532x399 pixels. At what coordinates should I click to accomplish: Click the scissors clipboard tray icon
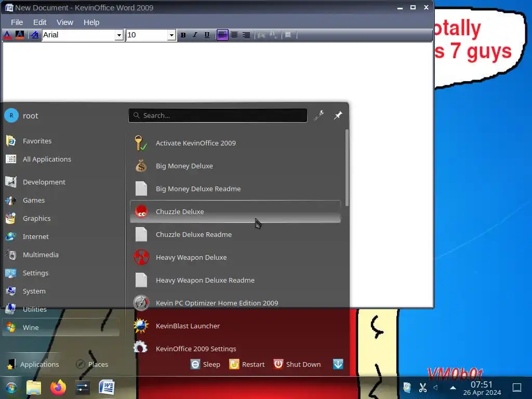423,387
